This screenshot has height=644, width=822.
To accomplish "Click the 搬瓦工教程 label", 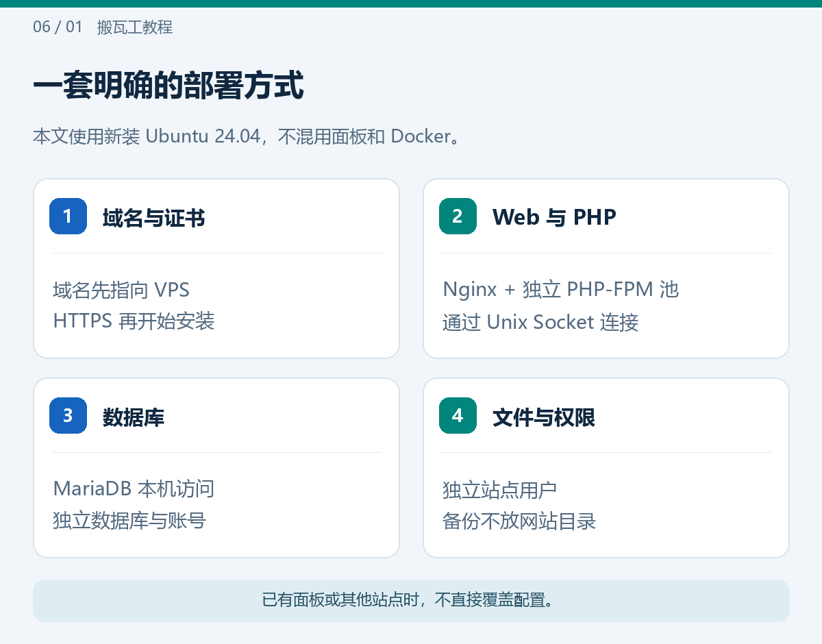I will (135, 27).
